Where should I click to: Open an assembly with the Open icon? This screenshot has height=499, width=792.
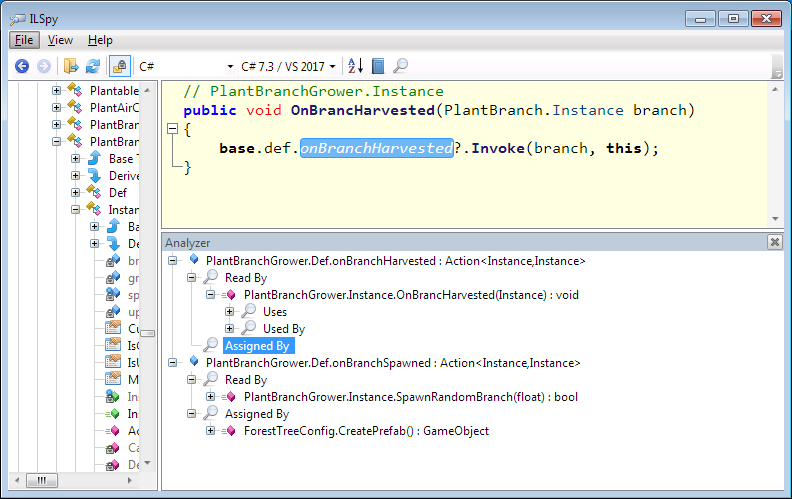point(70,66)
